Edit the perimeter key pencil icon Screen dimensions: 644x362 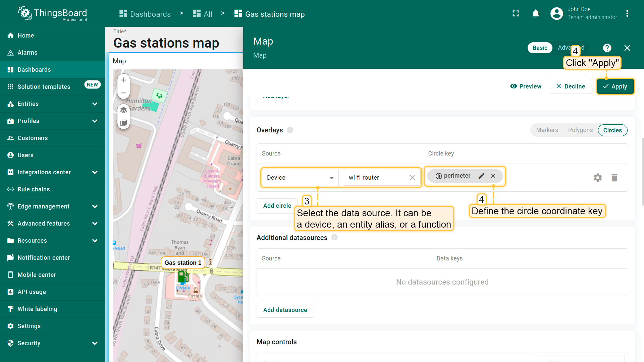481,176
